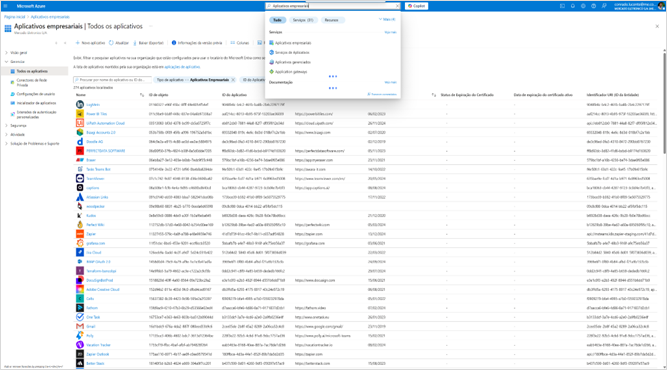Go to 'Página inicial' breadcrumb
Screen dimensions: 667x370
(15, 17)
